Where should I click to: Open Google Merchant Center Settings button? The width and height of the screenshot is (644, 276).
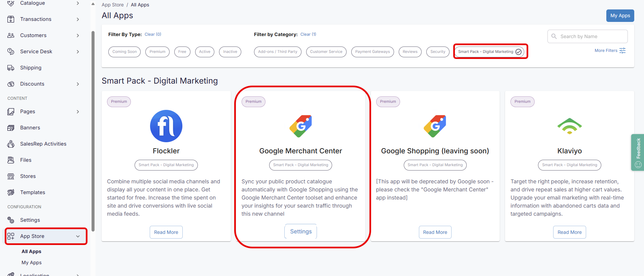(x=301, y=232)
